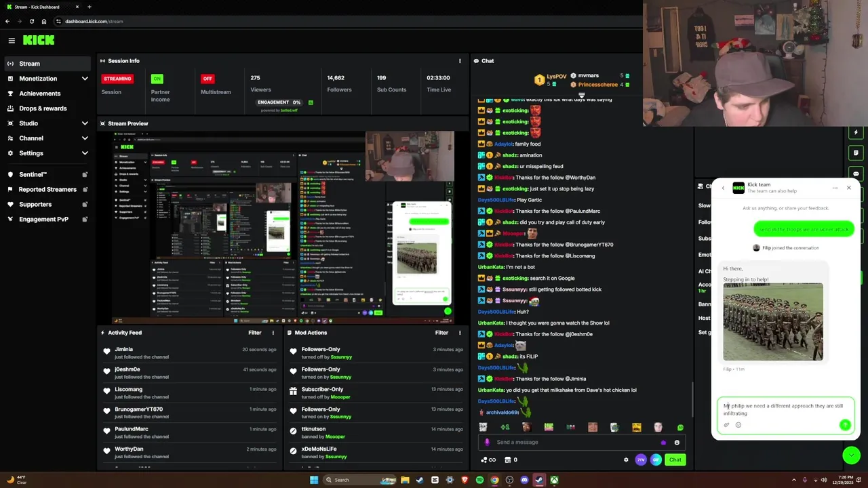Open emoji picker in Kick team chat
868x488 pixels.
(x=738, y=425)
